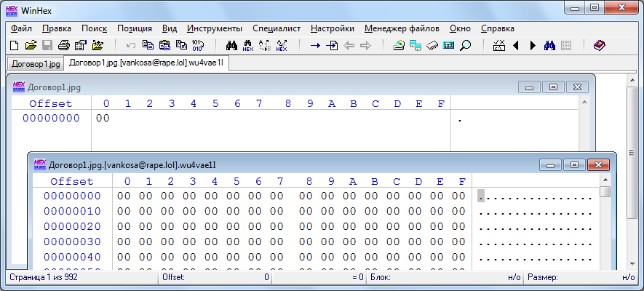Click the status bar Размер field
Image resolution: width=644 pixels, height=291 pixels.
(581, 277)
